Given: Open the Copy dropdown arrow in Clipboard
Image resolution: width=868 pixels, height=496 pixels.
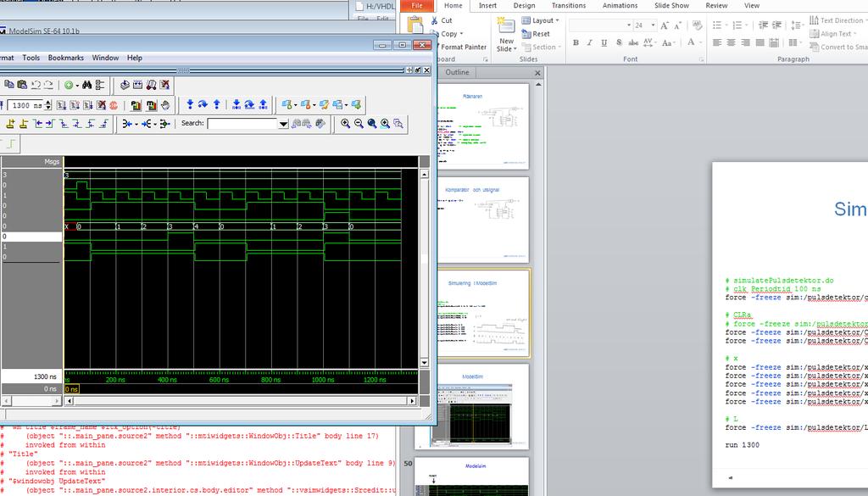Looking at the screenshot, I should [462, 34].
